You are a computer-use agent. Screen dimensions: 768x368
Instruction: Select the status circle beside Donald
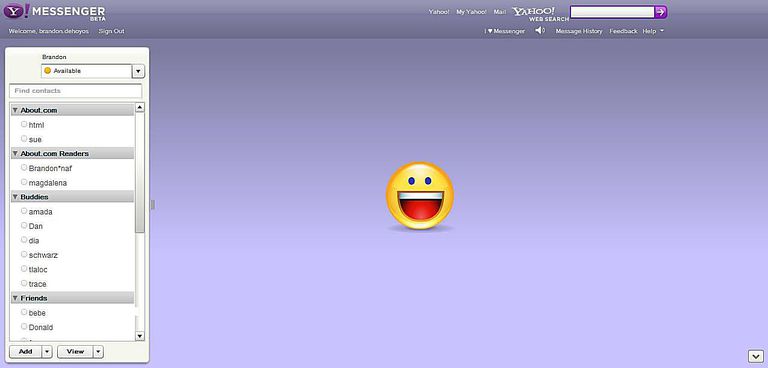24,326
